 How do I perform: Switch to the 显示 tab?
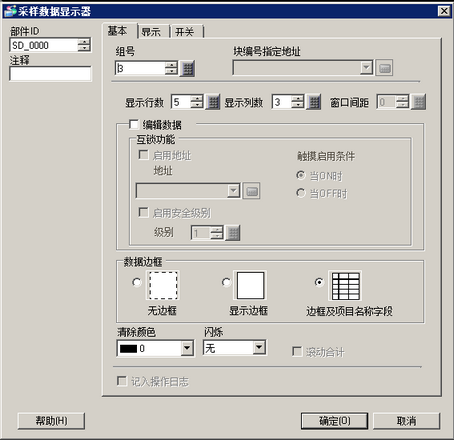point(153,32)
